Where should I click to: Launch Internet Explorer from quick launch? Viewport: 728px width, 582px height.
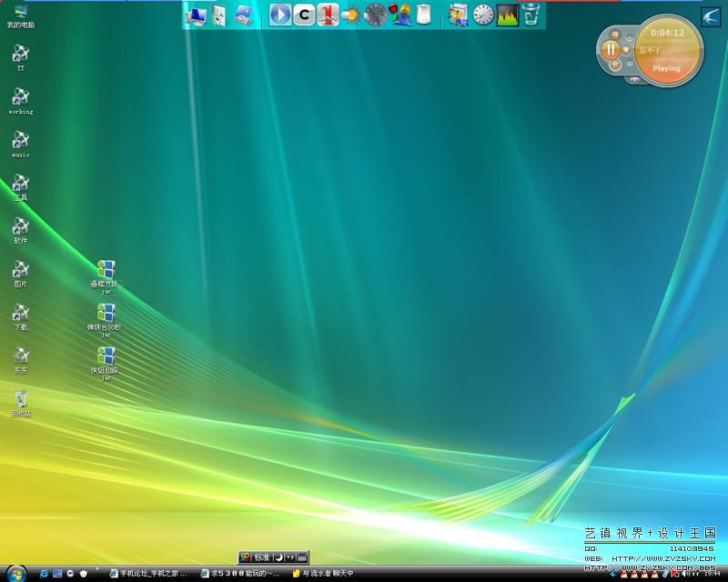(44, 574)
